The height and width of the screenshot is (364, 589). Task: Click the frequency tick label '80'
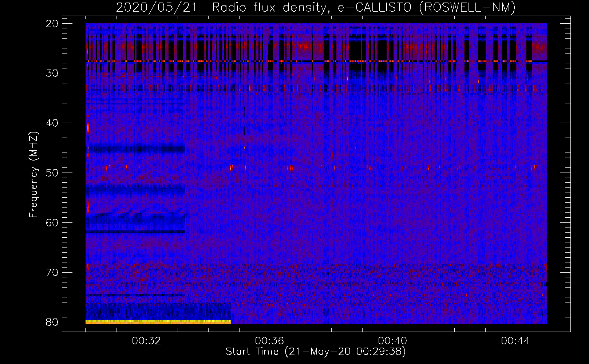(52, 322)
